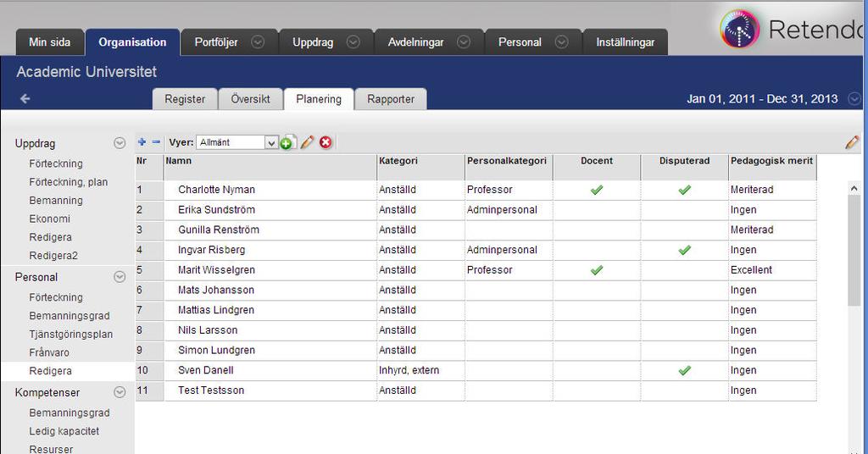Viewport: 868px width, 454px height.
Task: Click the name Nils Larsson
Action: (208, 330)
